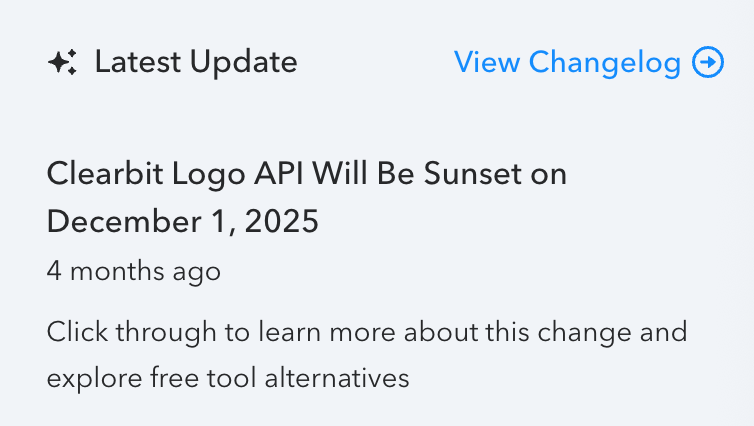Click the phrase "this change" in the description
The width and height of the screenshot is (754, 426).
click(567, 331)
